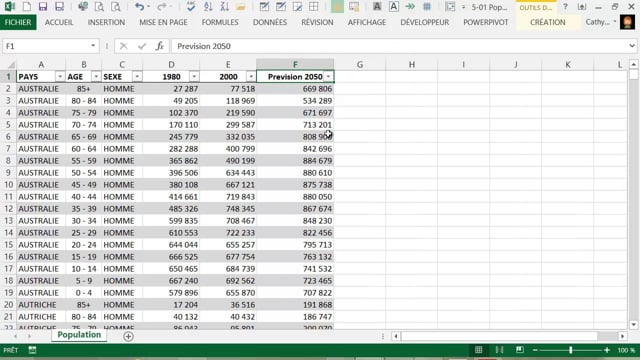Image resolution: width=640 pixels, height=360 pixels.
Task: Select AUTRICHE cell in row 20
Action: (x=41, y=304)
